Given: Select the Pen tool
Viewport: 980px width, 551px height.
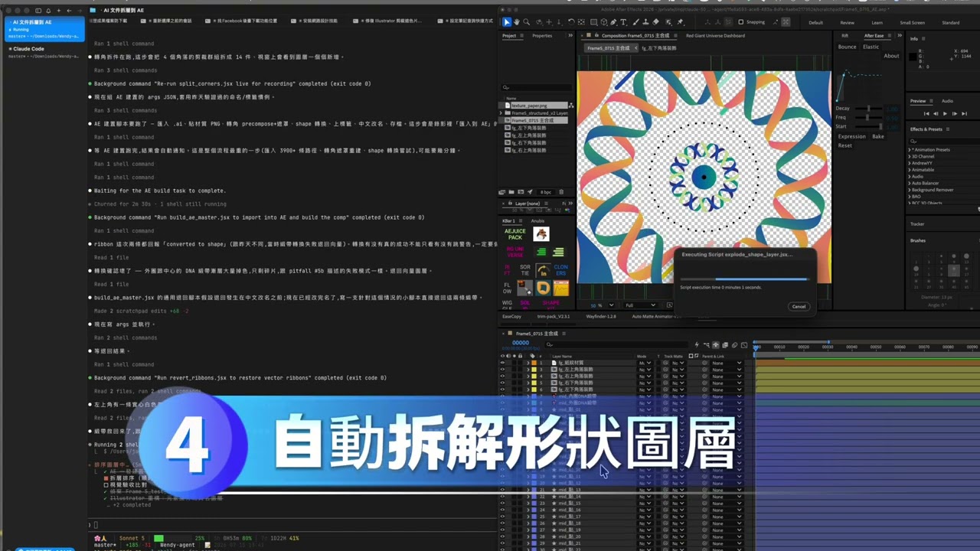Looking at the screenshot, I should tap(613, 22).
